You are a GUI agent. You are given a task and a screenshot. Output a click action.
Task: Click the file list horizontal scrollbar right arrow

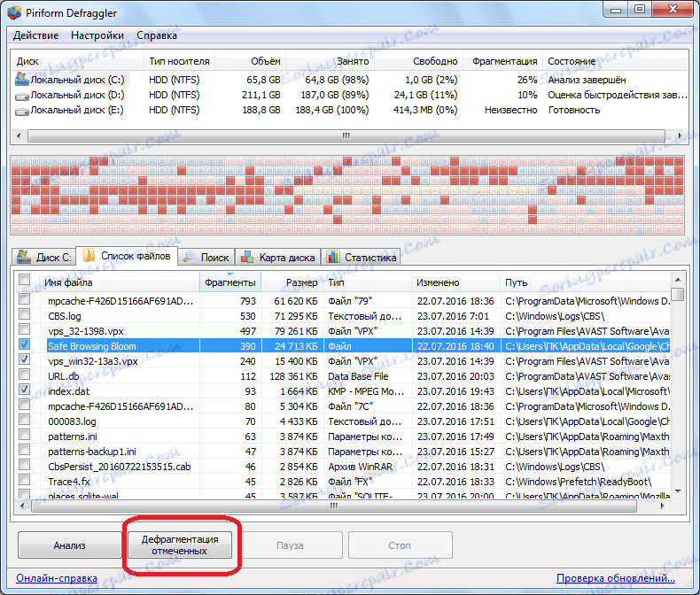[662, 506]
